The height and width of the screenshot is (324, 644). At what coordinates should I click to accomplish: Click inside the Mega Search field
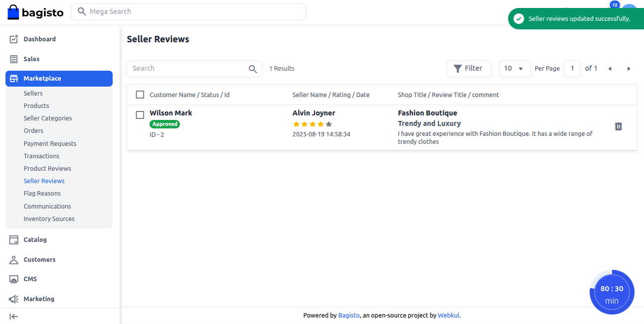[x=189, y=11]
